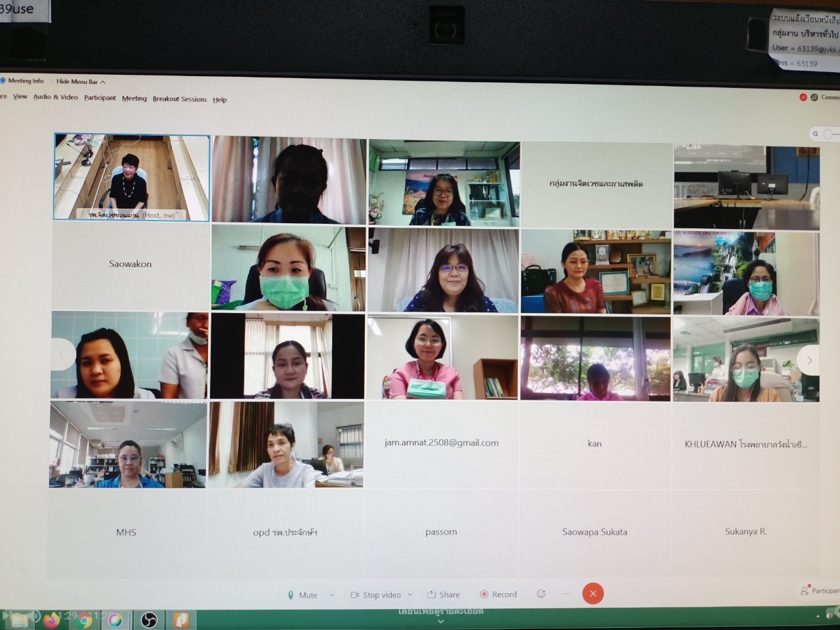Expand the Stop video options arrow
Screen dimensions: 840x630
tap(410, 595)
